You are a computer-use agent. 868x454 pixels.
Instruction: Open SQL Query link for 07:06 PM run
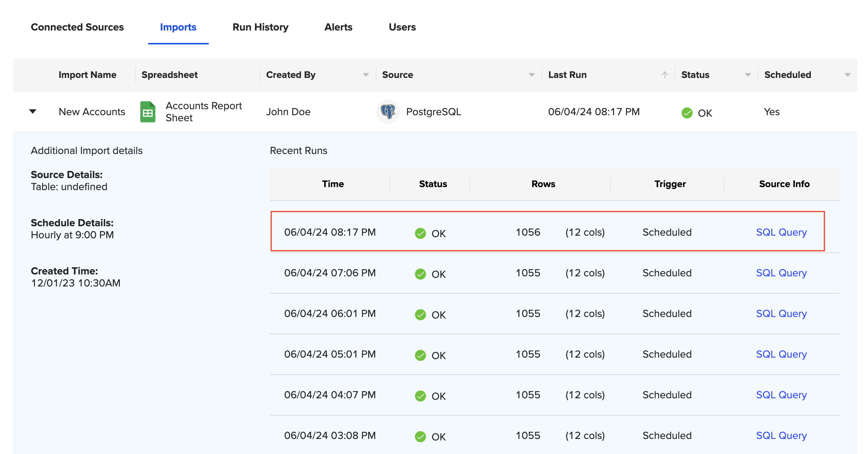pyautogui.click(x=782, y=273)
